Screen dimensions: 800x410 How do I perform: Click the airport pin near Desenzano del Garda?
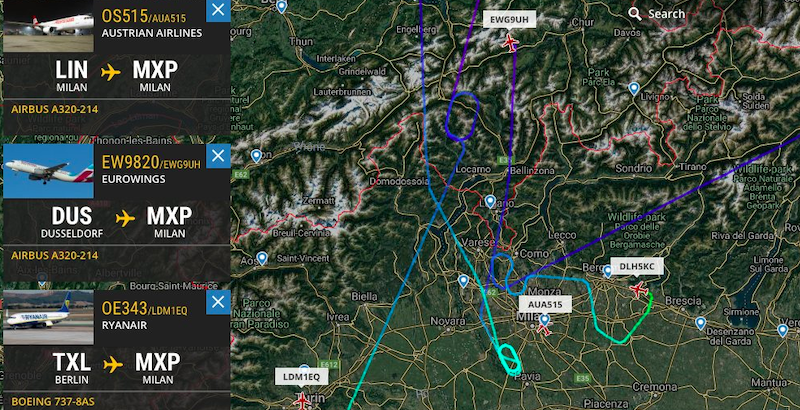(x=701, y=323)
